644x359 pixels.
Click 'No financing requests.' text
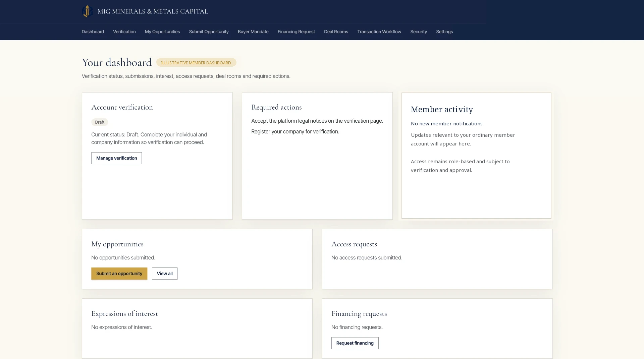click(357, 327)
